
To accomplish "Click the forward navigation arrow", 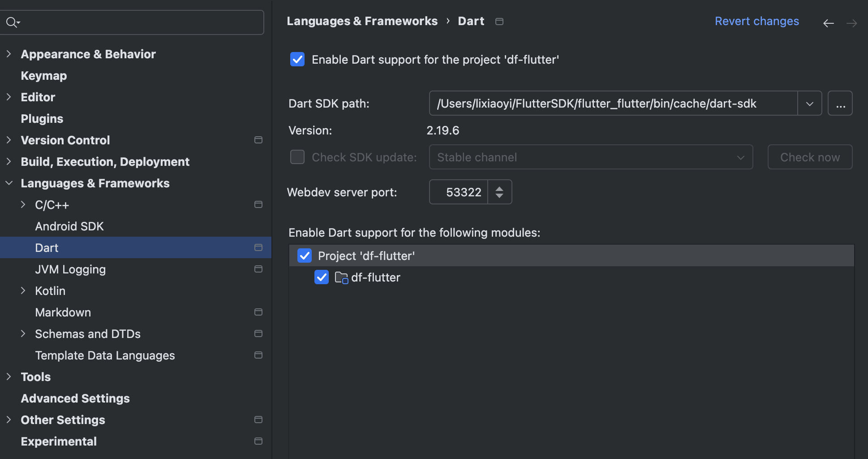I will pos(851,23).
